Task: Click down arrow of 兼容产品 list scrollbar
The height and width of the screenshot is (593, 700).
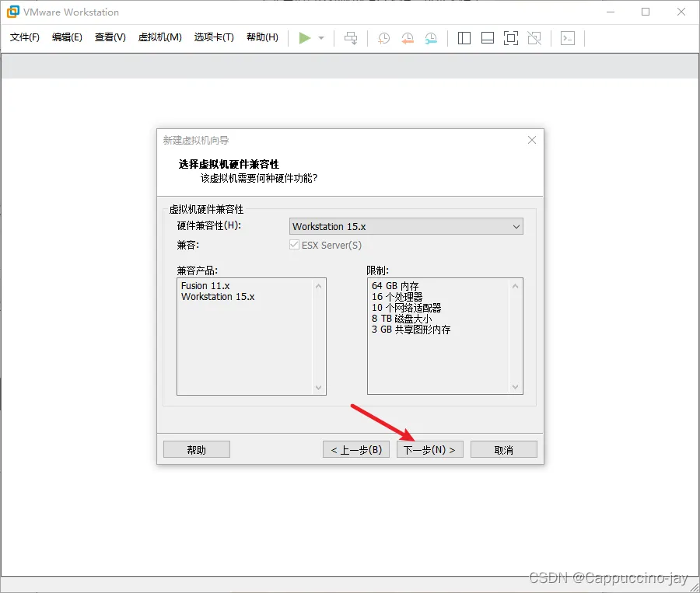Action: (x=319, y=387)
